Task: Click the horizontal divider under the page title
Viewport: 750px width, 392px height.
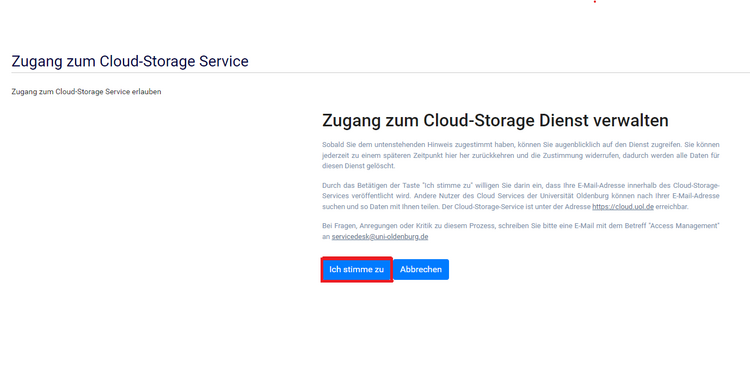Action: tap(381, 73)
